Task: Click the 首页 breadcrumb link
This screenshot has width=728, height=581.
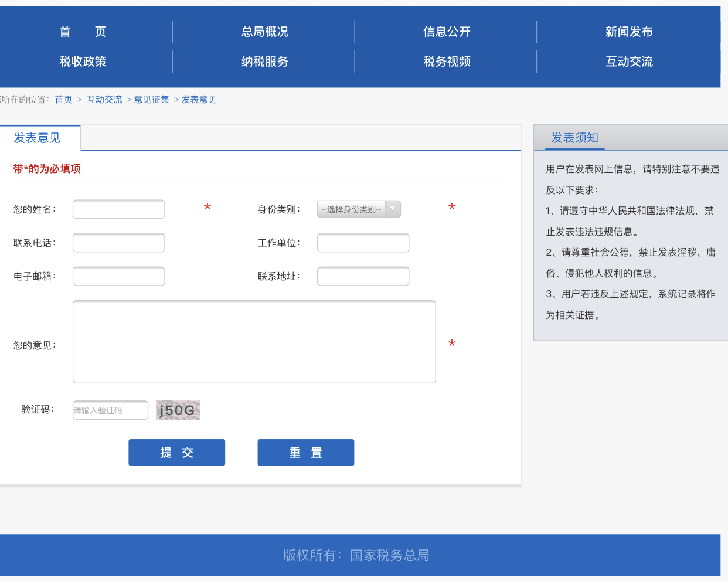Action: (63, 100)
